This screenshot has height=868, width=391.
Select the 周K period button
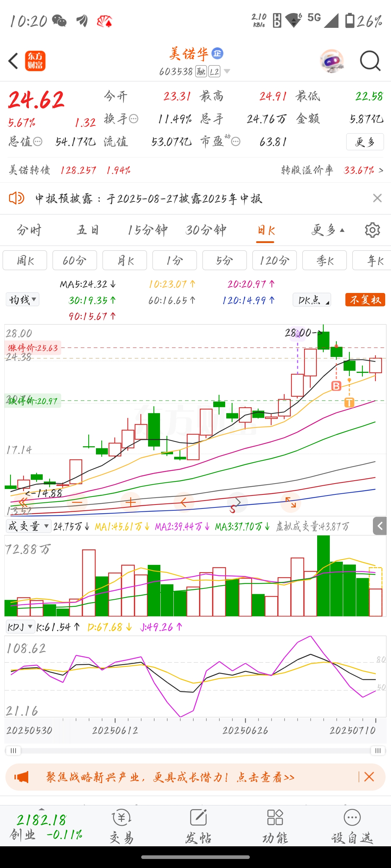click(25, 260)
